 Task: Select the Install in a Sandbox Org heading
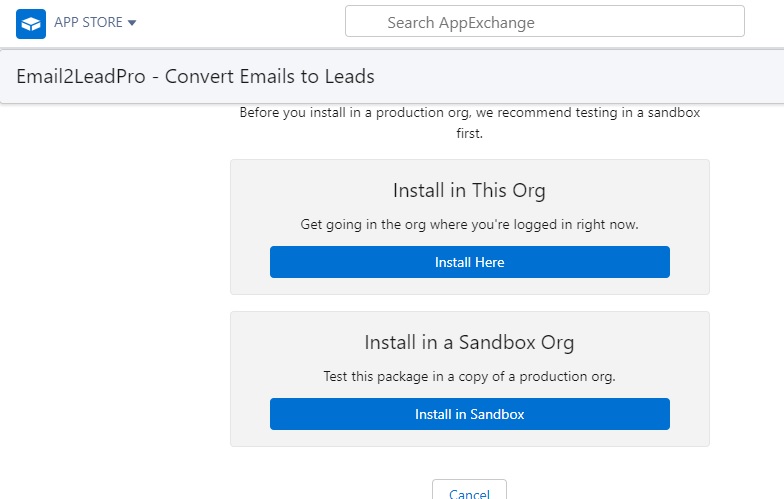[x=469, y=342]
